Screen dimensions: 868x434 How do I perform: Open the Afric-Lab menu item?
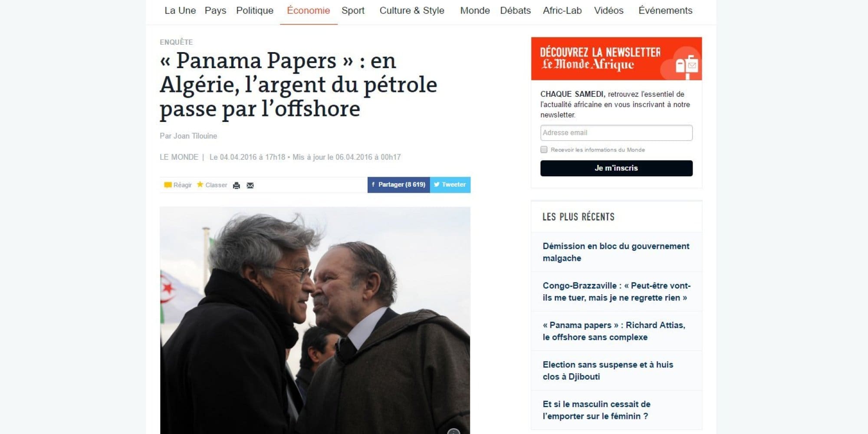(562, 10)
